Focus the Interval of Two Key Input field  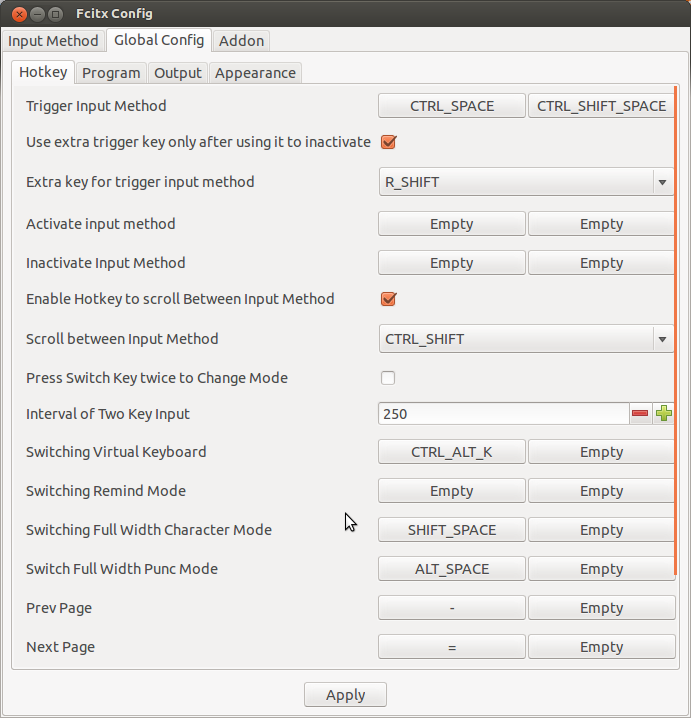[x=504, y=413]
